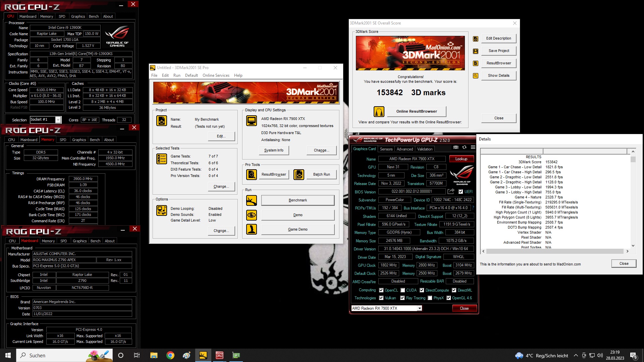The width and height of the screenshot is (644, 362).
Task: Toggle the DirectCompute checkbox
Action: [x=422, y=290]
